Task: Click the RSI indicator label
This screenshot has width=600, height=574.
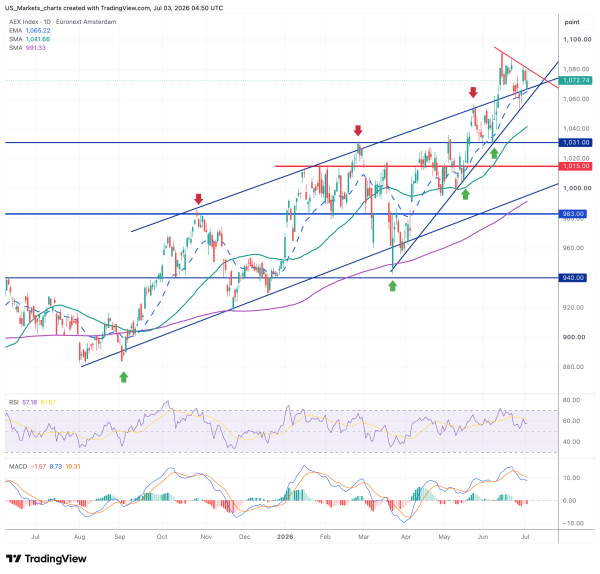Action: [14, 402]
